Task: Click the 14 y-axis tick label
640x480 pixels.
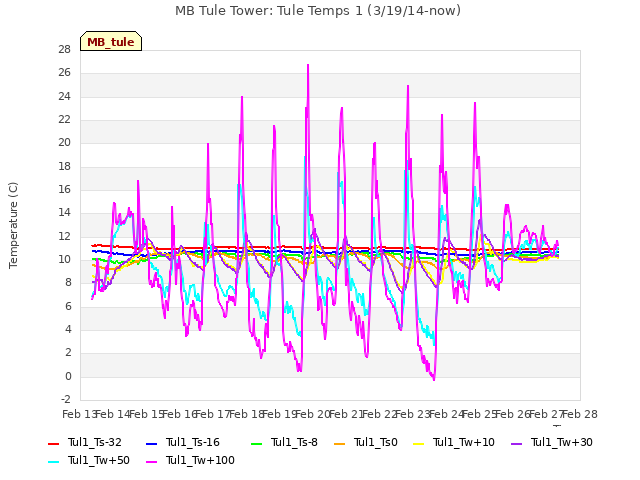Action: (64, 212)
